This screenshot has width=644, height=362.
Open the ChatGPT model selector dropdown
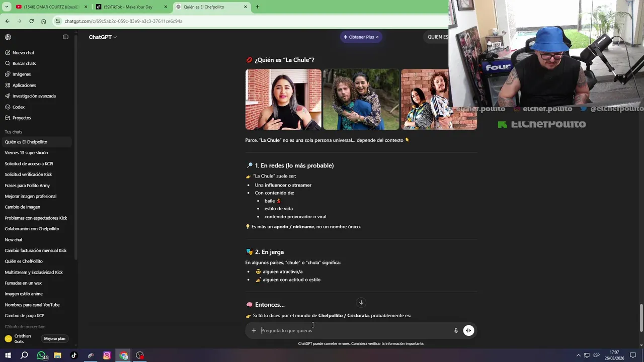point(103,37)
